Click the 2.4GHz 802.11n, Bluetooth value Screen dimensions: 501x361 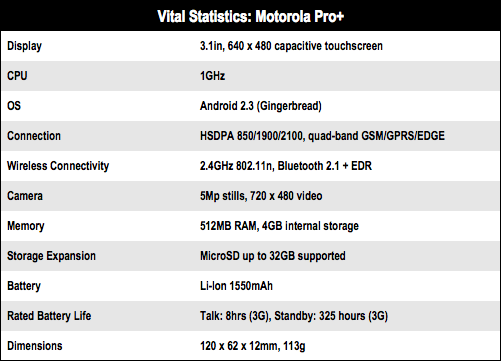point(286,166)
